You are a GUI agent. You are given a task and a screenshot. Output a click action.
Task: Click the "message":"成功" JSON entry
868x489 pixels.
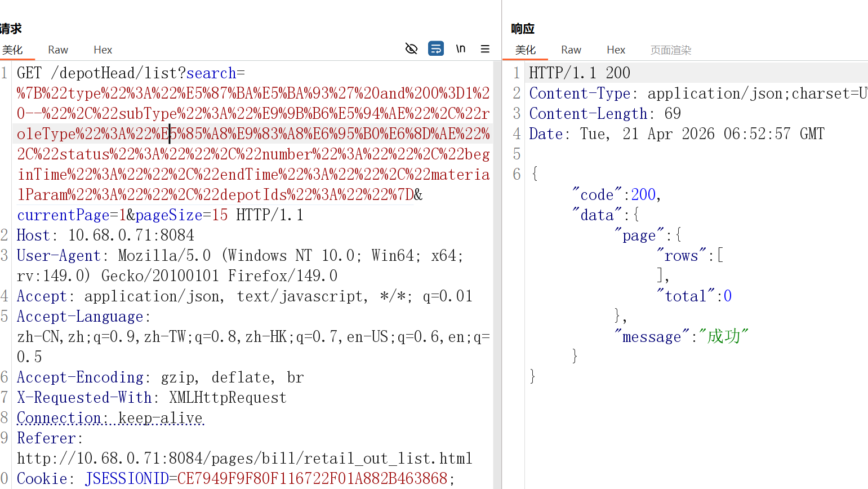[x=681, y=337]
